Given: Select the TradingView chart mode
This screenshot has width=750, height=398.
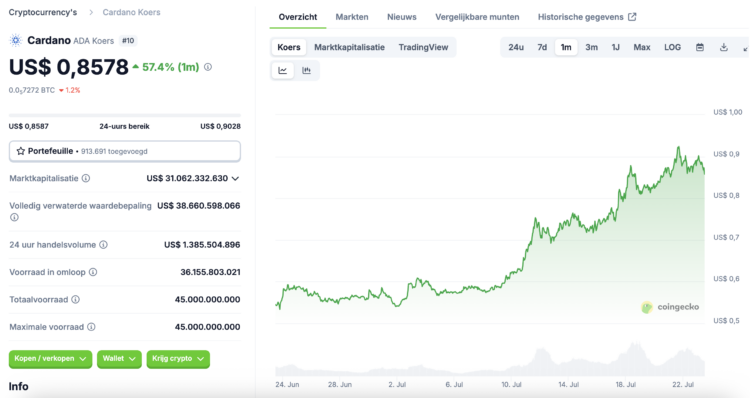Looking at the screenshot, I should 423,47.
